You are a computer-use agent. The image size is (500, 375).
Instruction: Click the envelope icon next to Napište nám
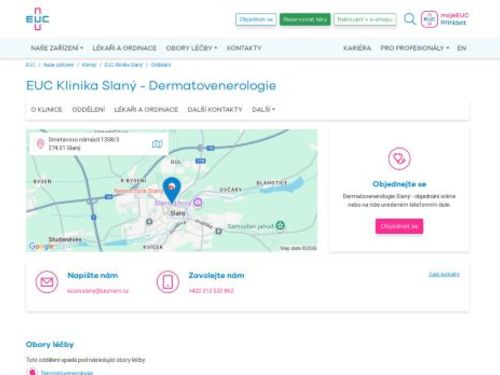(x=47, y=282)
